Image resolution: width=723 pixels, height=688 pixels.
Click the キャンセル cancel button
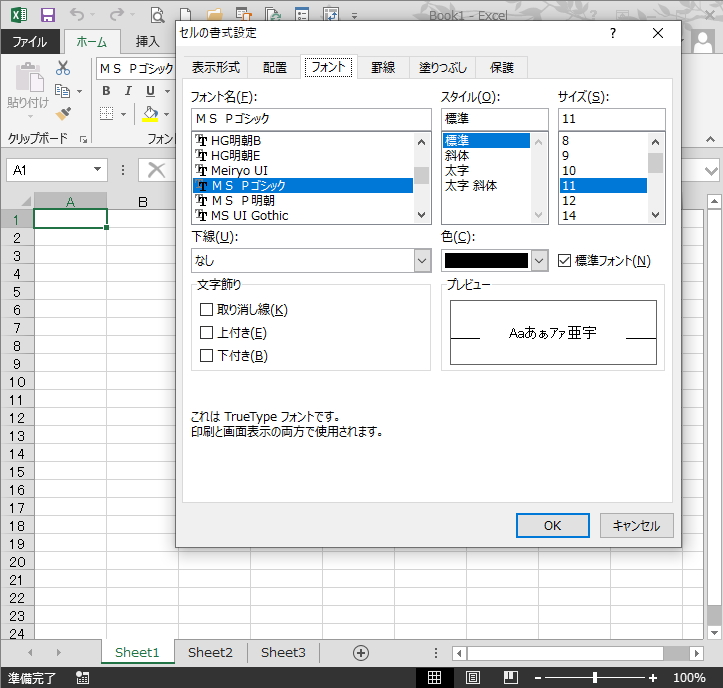tap(636, 526)
